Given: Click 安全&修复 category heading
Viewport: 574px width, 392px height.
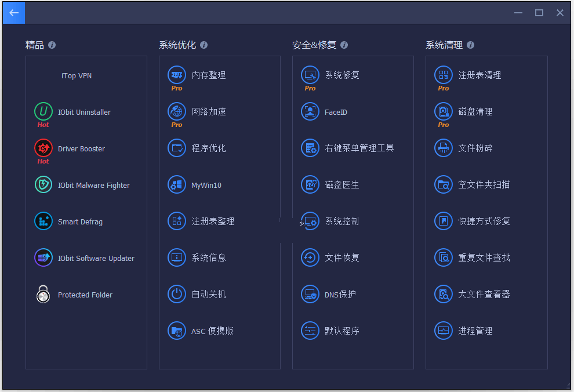Looking at the screenshot, I should pyautogui.click(x=314, y=45).
